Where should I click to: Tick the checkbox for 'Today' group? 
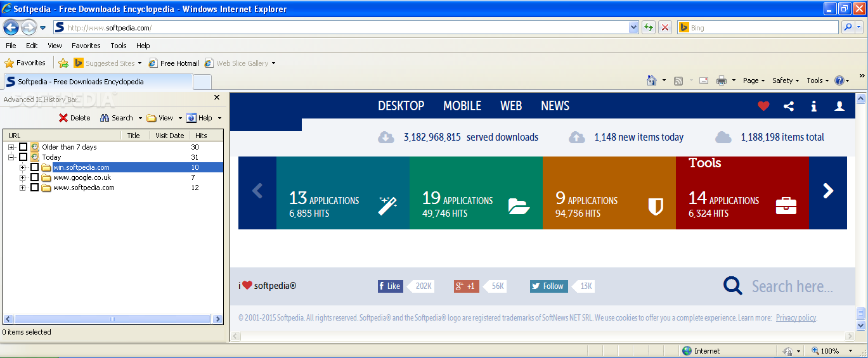[x=23, y=157]
